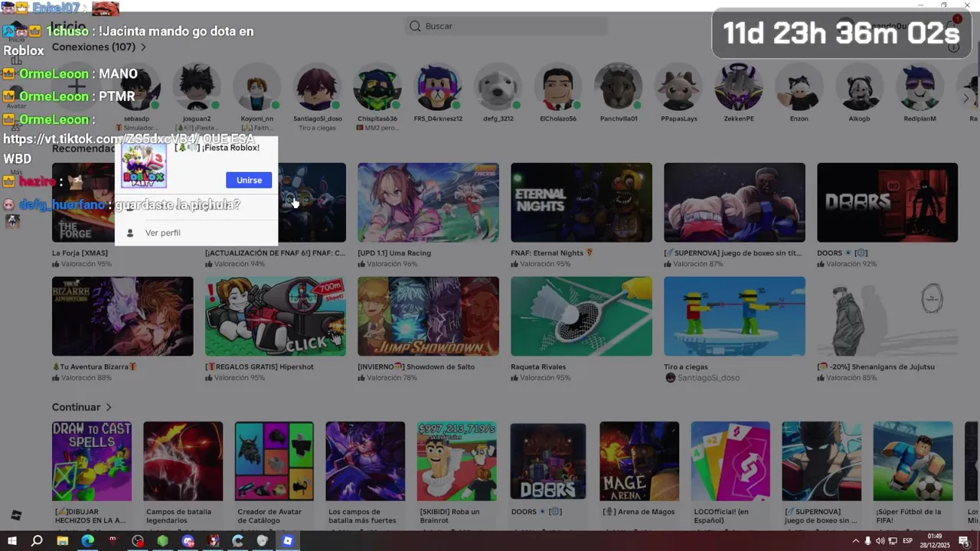Open Hipershot REGALOS GRATIS game thumbnail
This screenshot has height=551, width=980.
tap(276, 316)
